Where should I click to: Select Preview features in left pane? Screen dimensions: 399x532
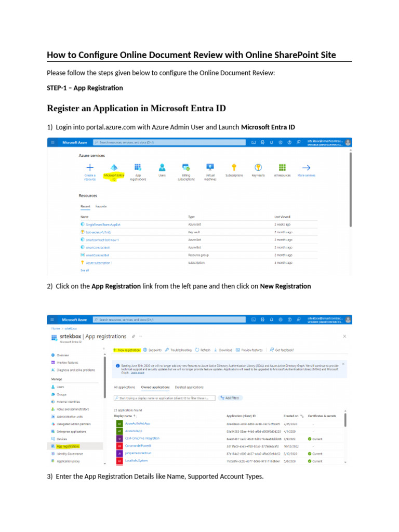pyautogui.click(x=67, y=362)
